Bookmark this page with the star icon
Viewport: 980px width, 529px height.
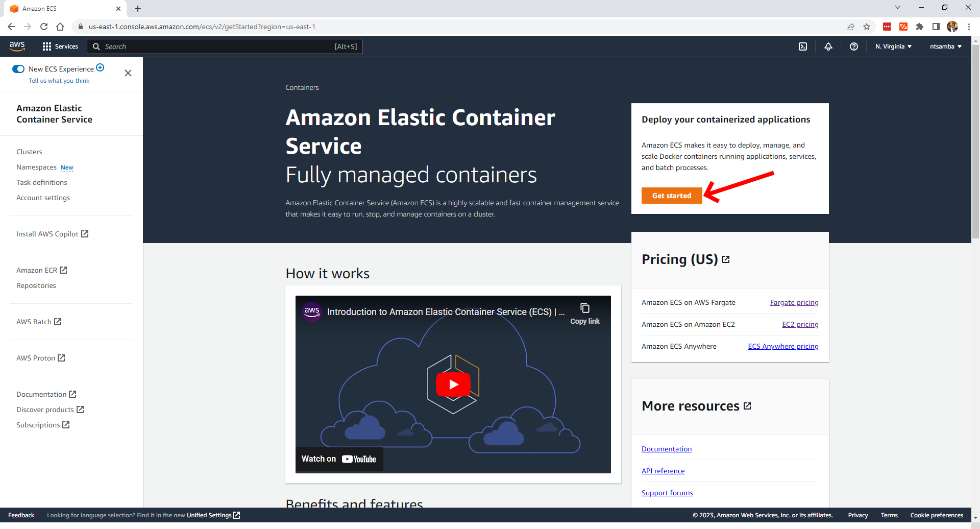tap(867, 27)
